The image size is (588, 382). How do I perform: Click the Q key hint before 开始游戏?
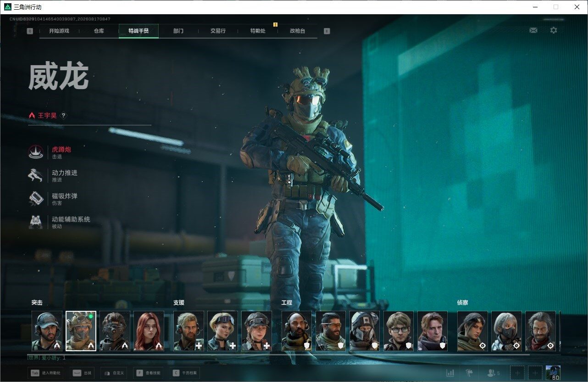click(30, 31)
